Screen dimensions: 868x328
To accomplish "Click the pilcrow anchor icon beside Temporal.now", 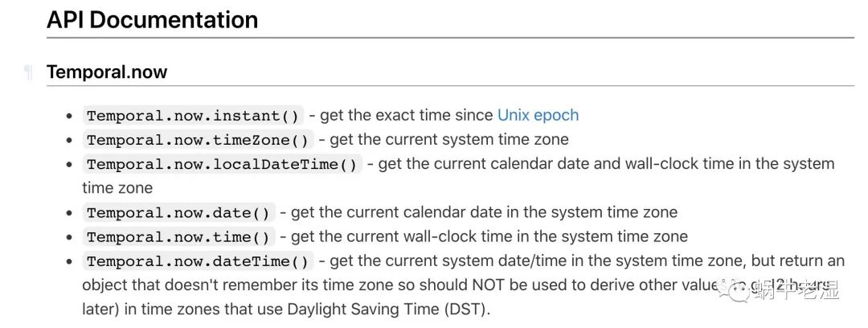I will tap(29, 73).
